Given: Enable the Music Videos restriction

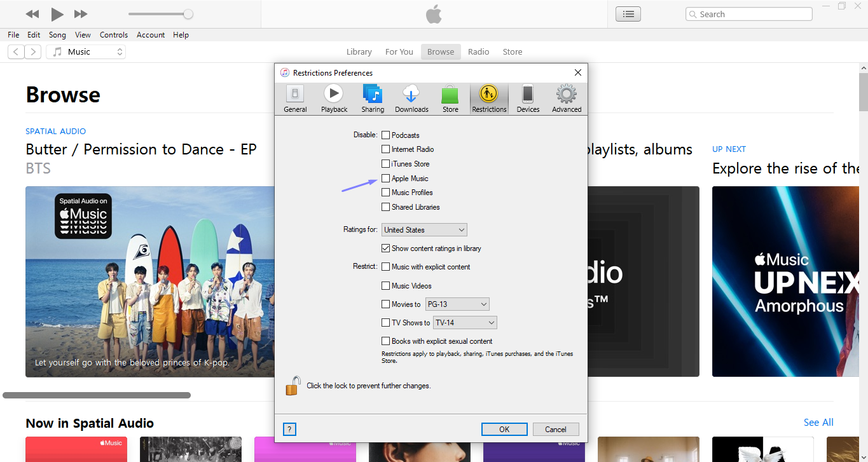Looking at the screenshot, I should [385, 286].
